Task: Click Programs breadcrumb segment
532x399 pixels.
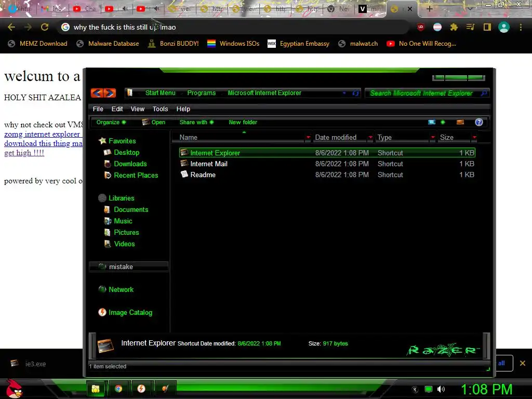Action: click(201, 93)
